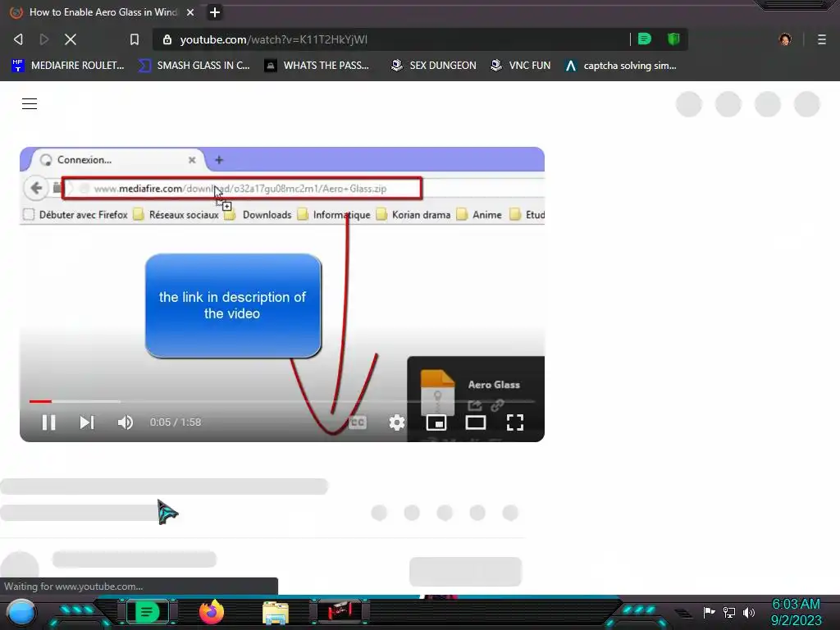The image size is (840, 630).
Task: Open File Explorer from the taskbar
Action: point(276,612)
